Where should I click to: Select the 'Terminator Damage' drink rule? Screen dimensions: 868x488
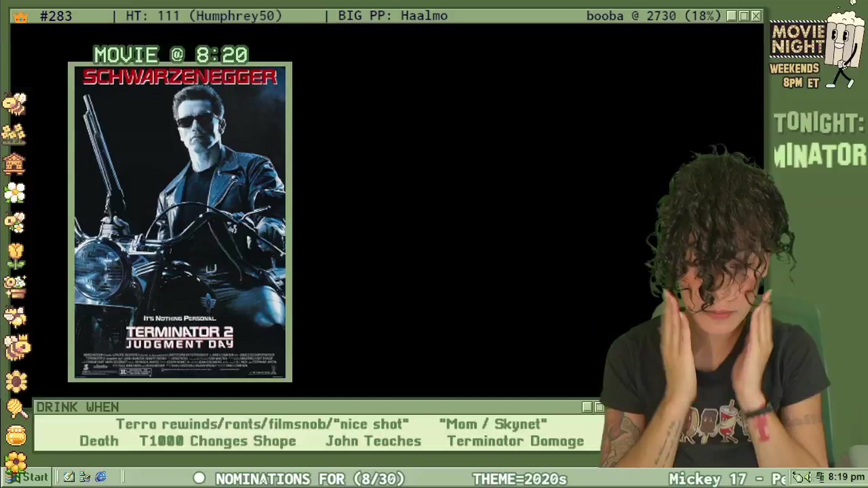pyautogui.click(x=515, y=441)
